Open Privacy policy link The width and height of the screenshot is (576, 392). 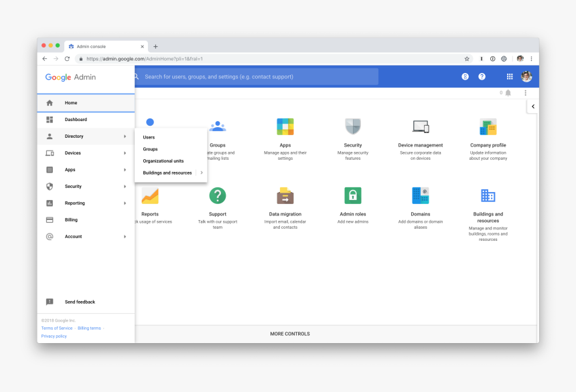coord(54,336)
